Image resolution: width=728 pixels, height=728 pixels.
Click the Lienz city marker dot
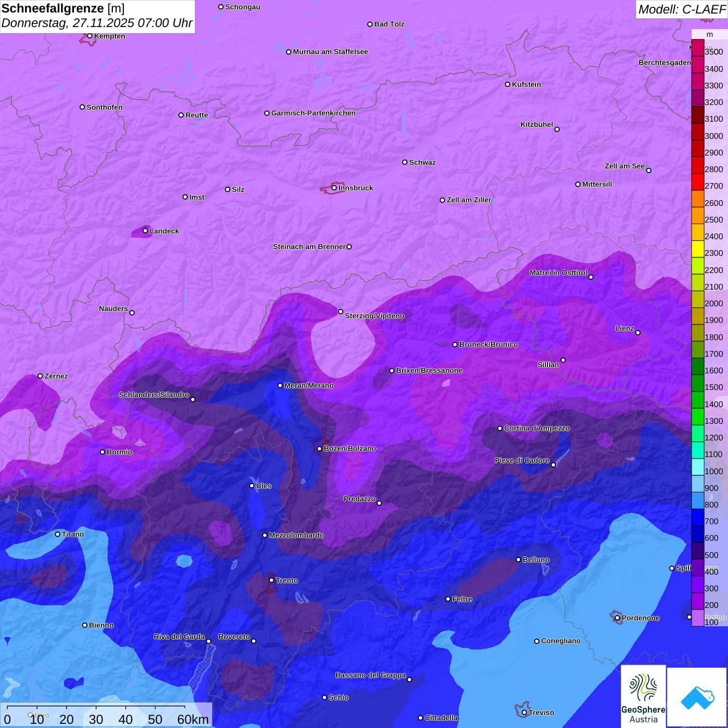click(638, 333)
